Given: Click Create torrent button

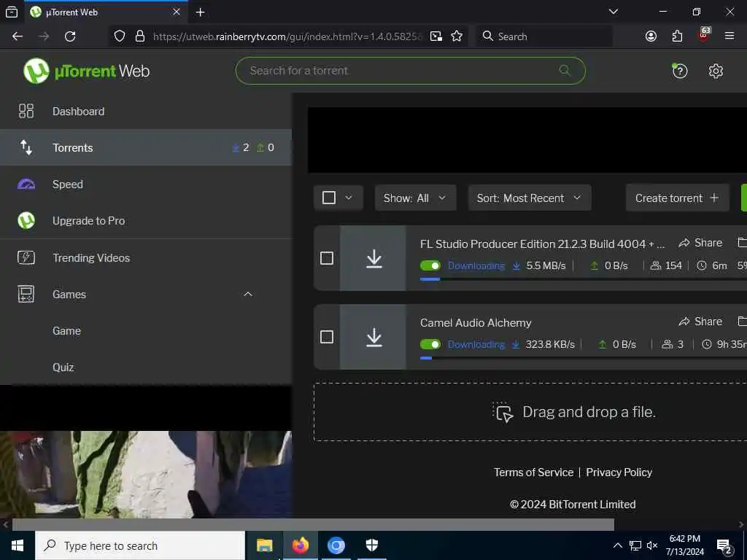Looking at the screenshot, I should coord(677,198).
